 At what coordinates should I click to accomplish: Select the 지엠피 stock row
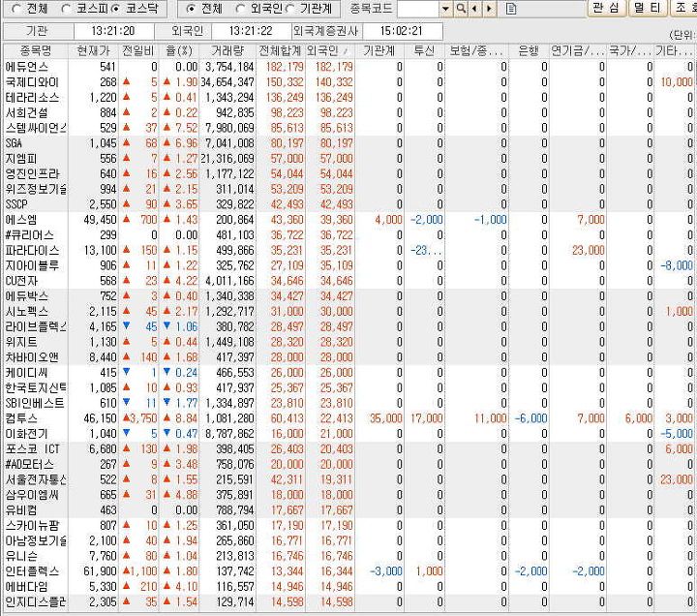pos(348,158)
